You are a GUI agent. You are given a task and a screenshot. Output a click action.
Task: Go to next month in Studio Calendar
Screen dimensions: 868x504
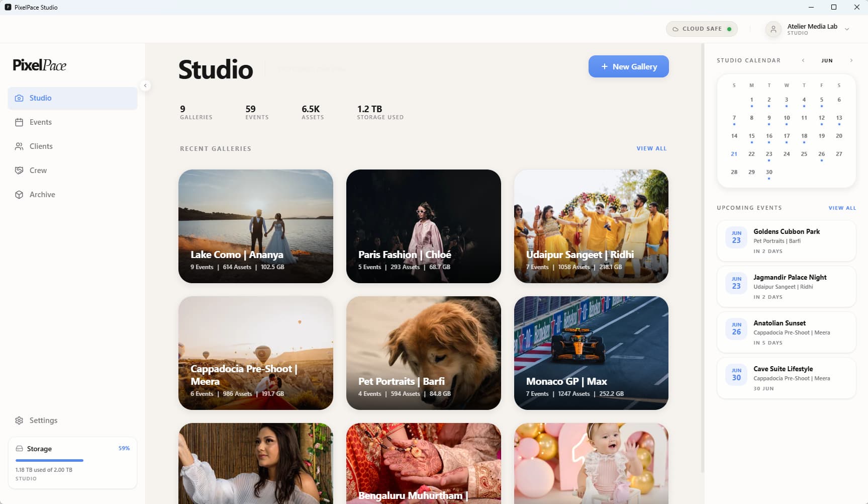(851, 60)
